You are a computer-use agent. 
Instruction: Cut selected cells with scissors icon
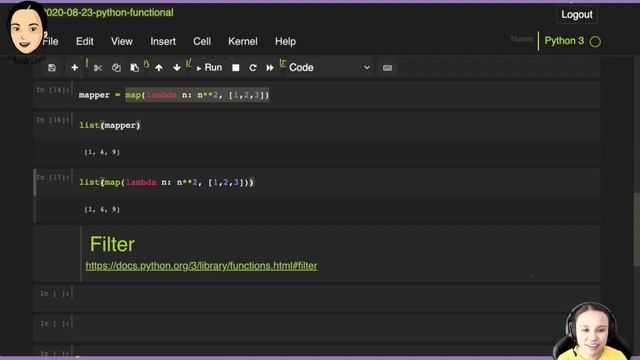[98, 68]
